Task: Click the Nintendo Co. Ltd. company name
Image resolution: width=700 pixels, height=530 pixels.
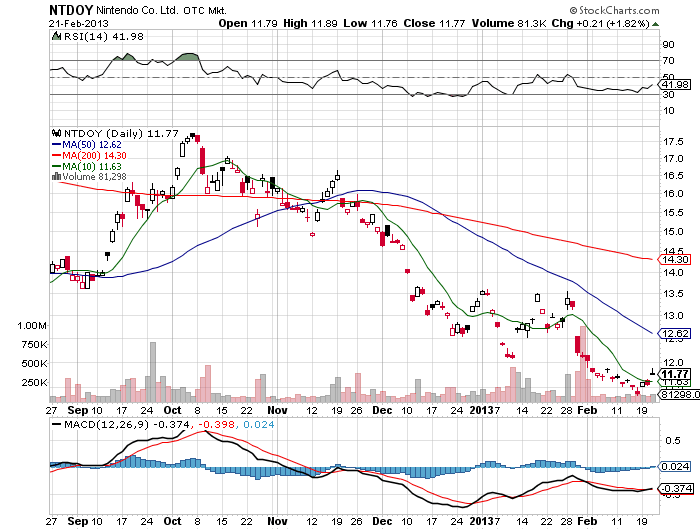Action: pyautogui.click(x=138, y=10)
